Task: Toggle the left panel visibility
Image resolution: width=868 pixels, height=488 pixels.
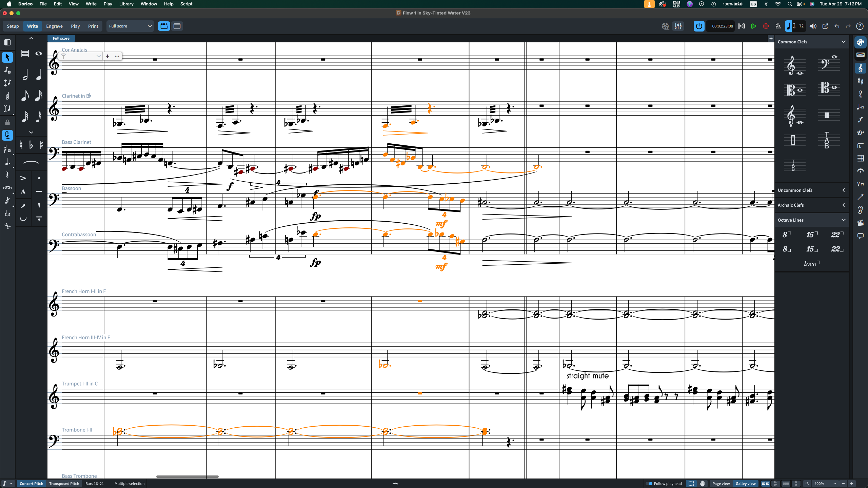Action: pos(7,42)
